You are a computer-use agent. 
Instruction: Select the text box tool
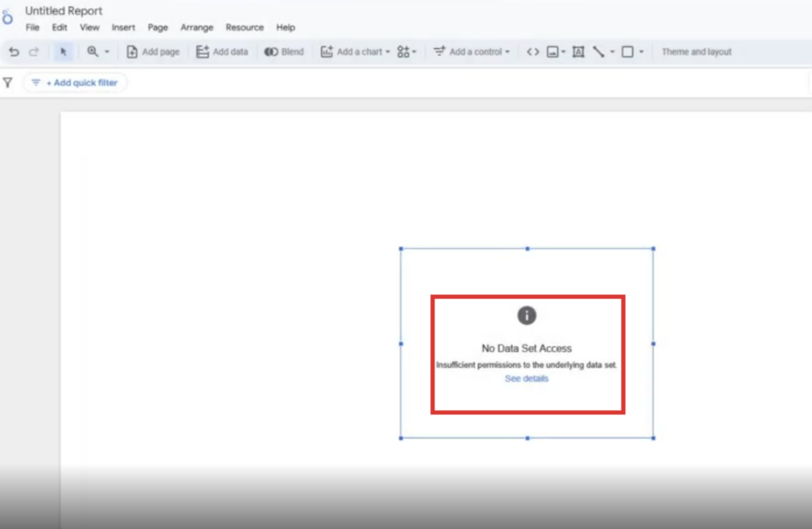[578, 52]
